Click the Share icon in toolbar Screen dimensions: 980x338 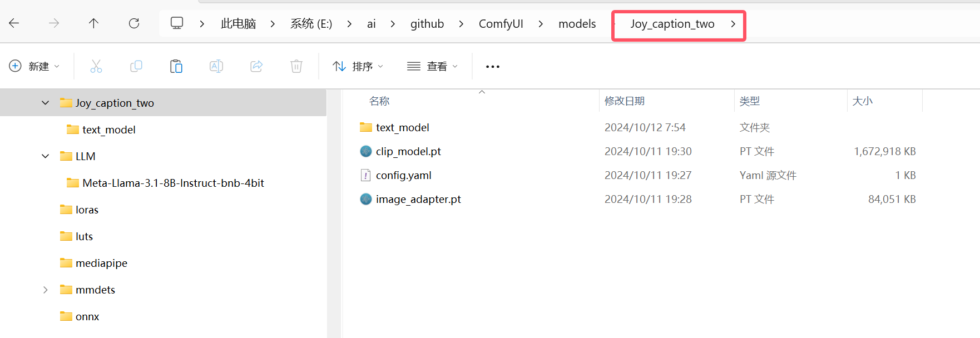(256, 67)
